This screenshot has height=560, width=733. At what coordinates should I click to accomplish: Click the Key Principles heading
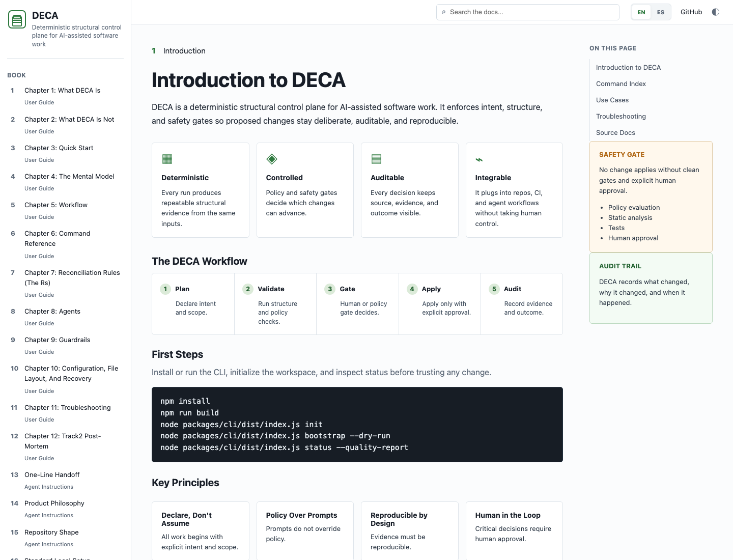[185, 483]
